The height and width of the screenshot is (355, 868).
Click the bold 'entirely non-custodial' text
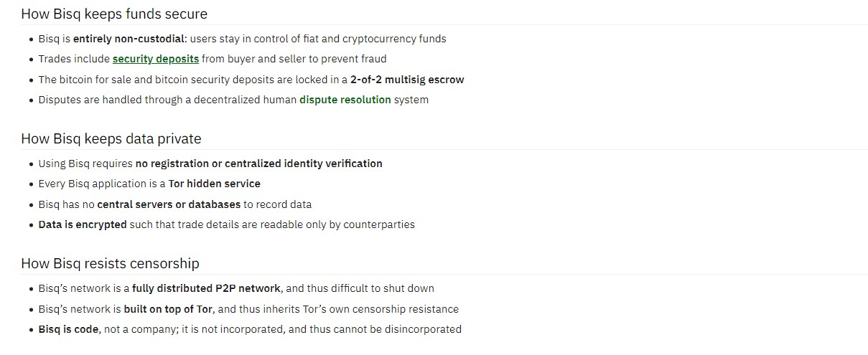coord(122,39)
